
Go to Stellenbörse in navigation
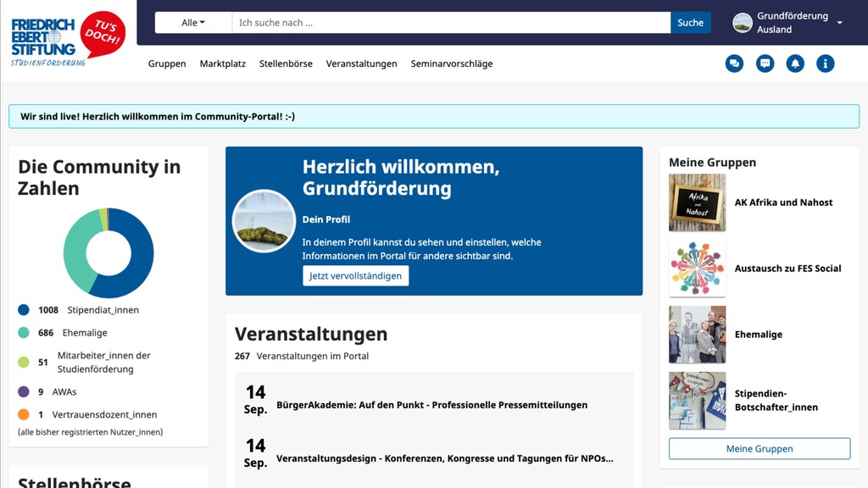pos(286,64)
